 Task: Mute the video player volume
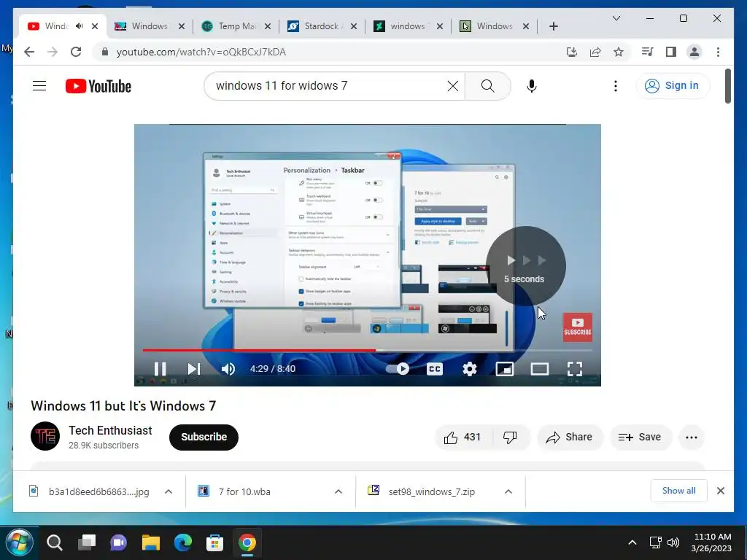click(228, 368)
